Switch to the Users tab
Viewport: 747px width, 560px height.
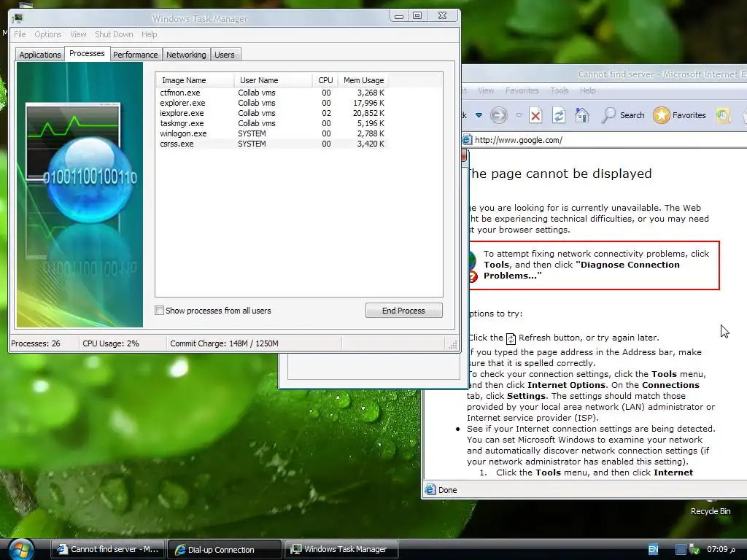point(225,54)
